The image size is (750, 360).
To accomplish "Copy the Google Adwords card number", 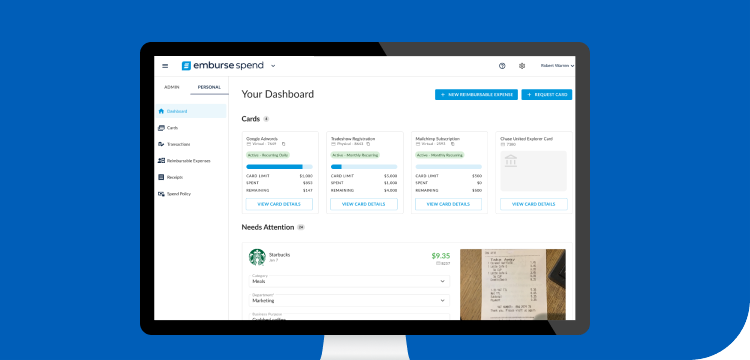I will pyautogui.click(x=283, y=144).
